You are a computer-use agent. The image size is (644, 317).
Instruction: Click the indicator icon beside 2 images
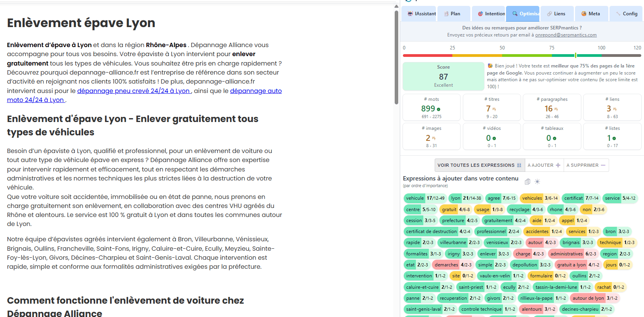tap(434, 138)
